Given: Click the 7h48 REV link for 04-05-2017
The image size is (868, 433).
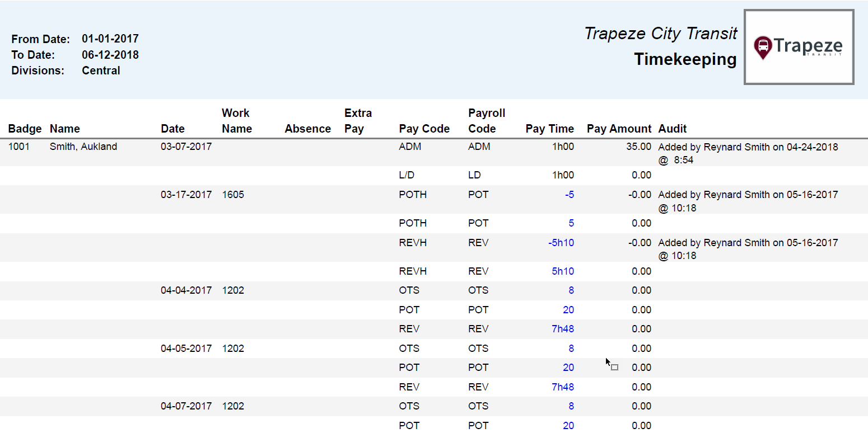Looking at the screenshot, I should coord(563,387).
